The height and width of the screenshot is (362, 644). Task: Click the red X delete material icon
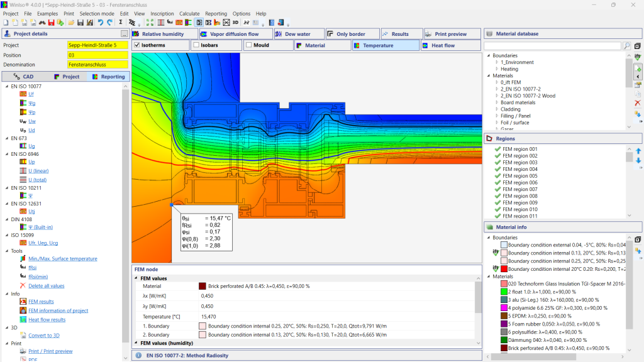click(x=638, y=102)
